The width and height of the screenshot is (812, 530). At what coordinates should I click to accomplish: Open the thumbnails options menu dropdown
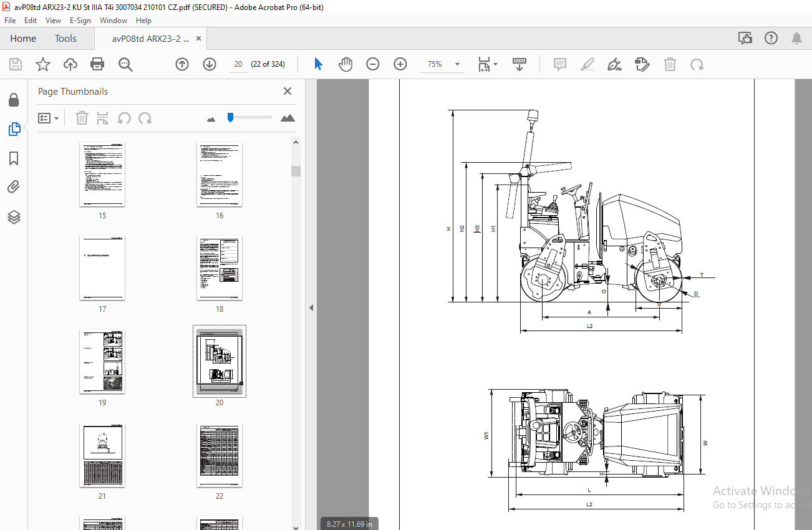[x=49, y=118]
